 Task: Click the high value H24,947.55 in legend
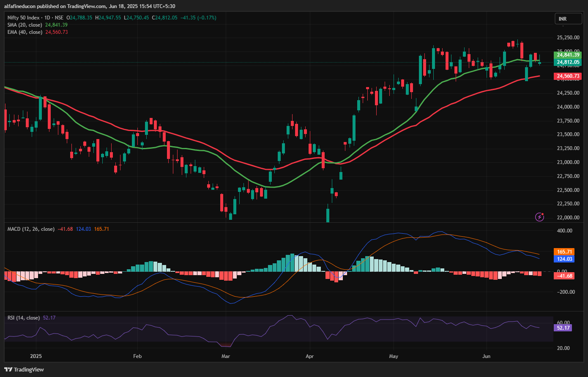coord(108,17)
